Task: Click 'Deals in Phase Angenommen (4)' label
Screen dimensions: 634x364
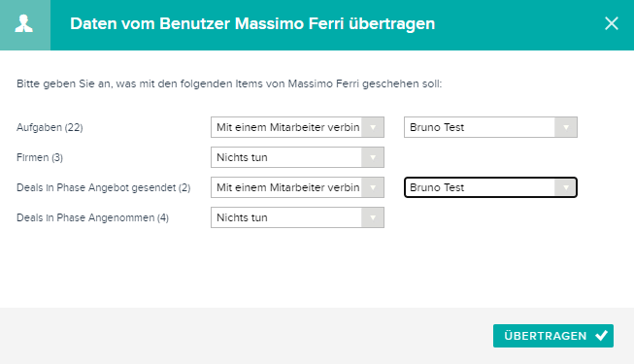Action: point(92,217)
